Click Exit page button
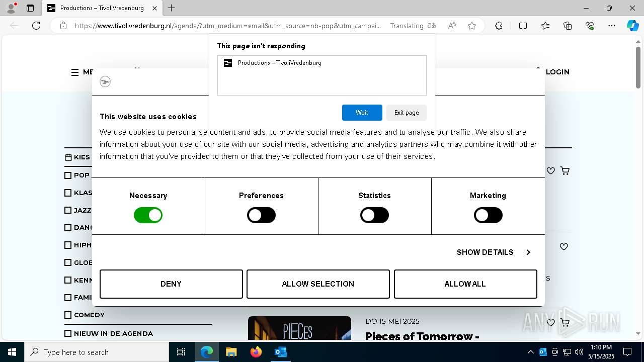Screen dimensions: 644x362 pyautogui.click(x=407, y=113)
